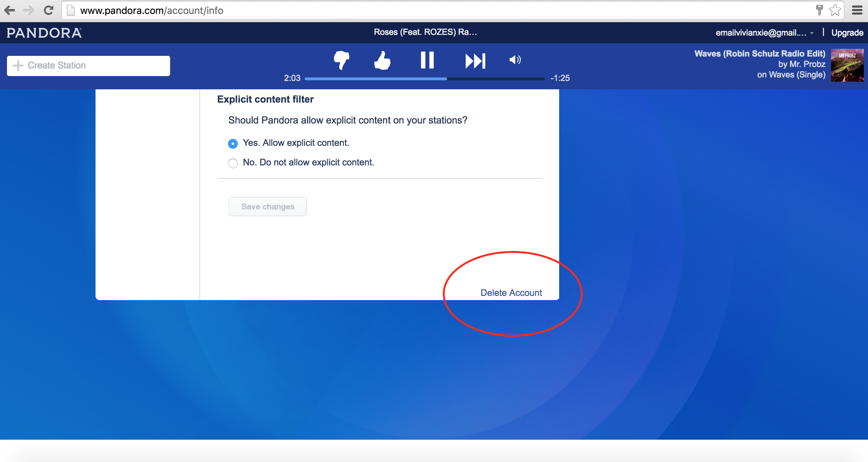This screenshot has width=868, height=462.
Task: Click the remaining time -1:25
Action: [560, 78]
